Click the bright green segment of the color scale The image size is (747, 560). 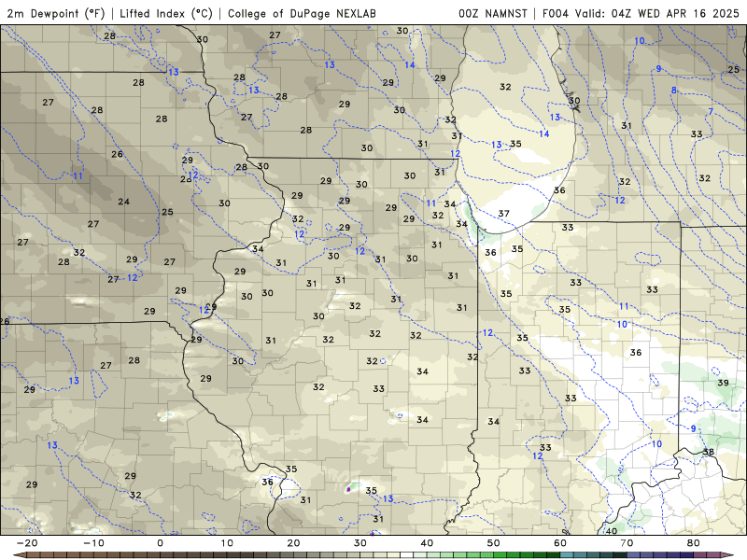[x=500, y=554]
